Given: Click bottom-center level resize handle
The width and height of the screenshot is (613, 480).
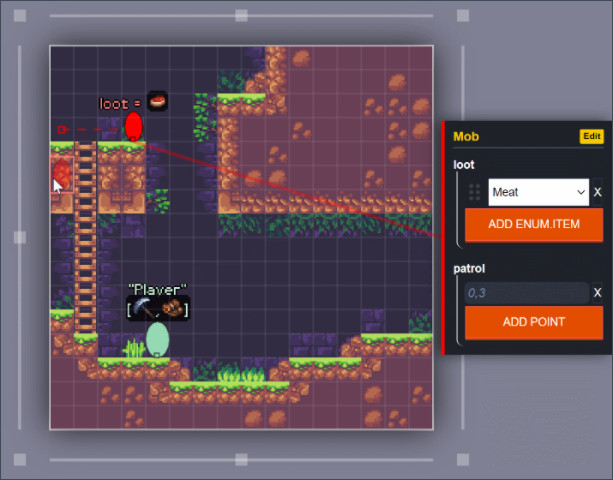Looking at the screenshot, I should click(241, 460).
